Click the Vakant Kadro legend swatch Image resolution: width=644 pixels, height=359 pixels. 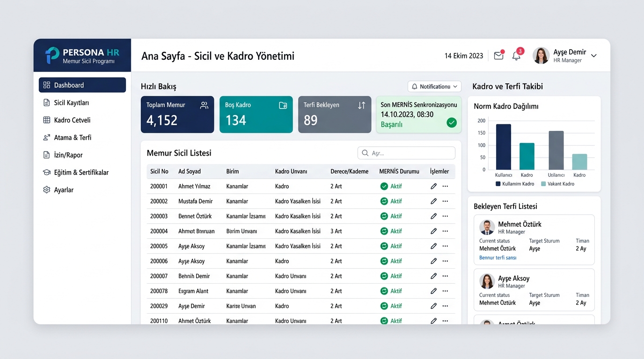click(x=543, y=184)
